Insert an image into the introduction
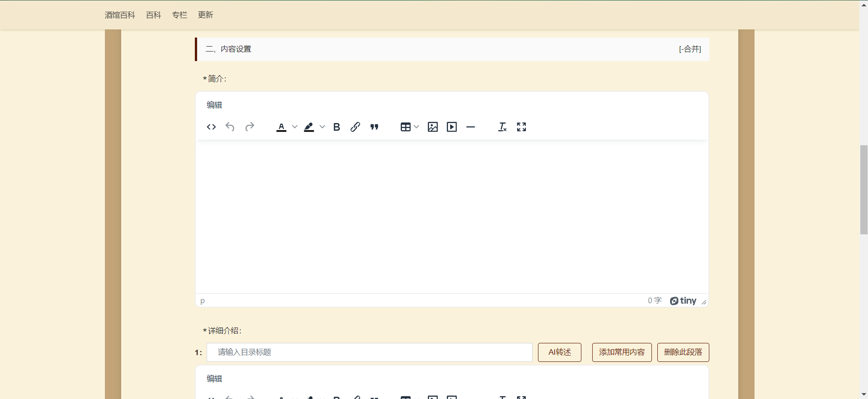The image size is (868, 399). coord(433,127)
